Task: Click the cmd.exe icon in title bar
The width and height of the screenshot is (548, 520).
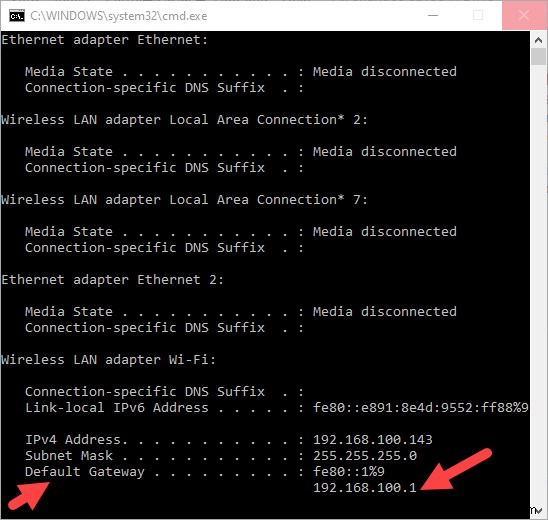Action: pyautogui.click(x=17, y=16)
